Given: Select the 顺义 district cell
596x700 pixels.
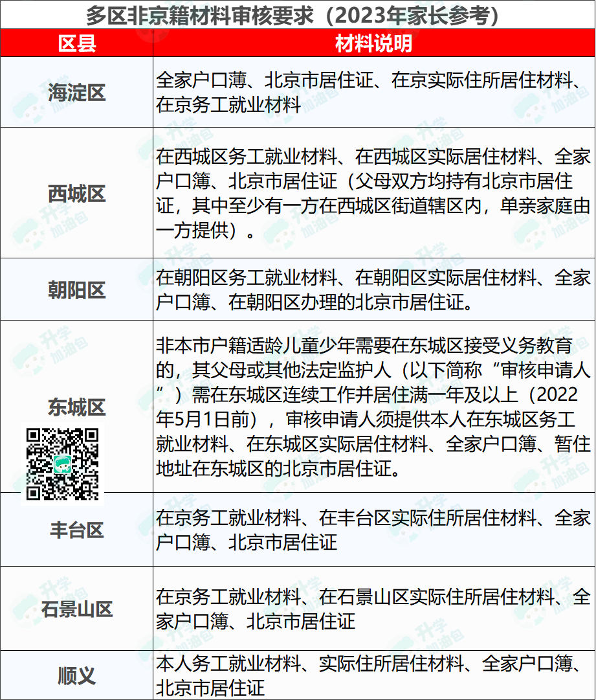Looking at the screenshot, I should [77, 675].
